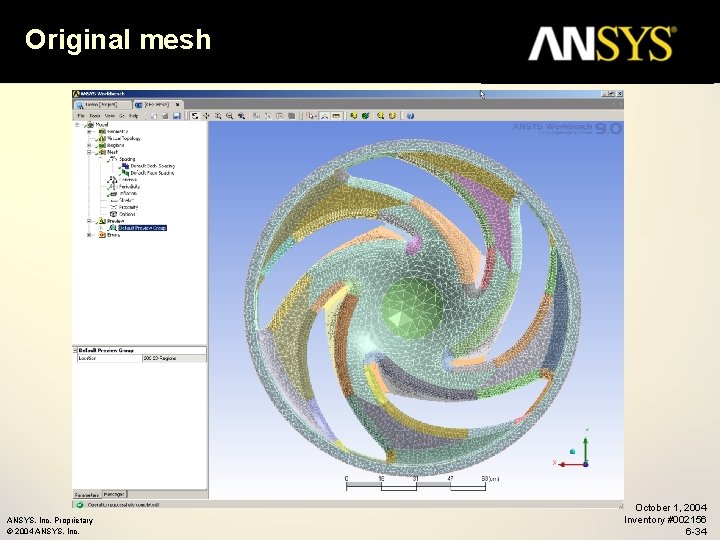Viewport: 720px width, 540px height.
Task: Collapse the Default Preview Group details section
Action: tap(75, 350)
